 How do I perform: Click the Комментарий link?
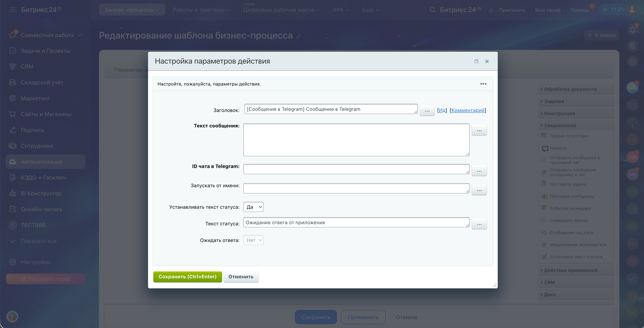click(x=468, y=110)
